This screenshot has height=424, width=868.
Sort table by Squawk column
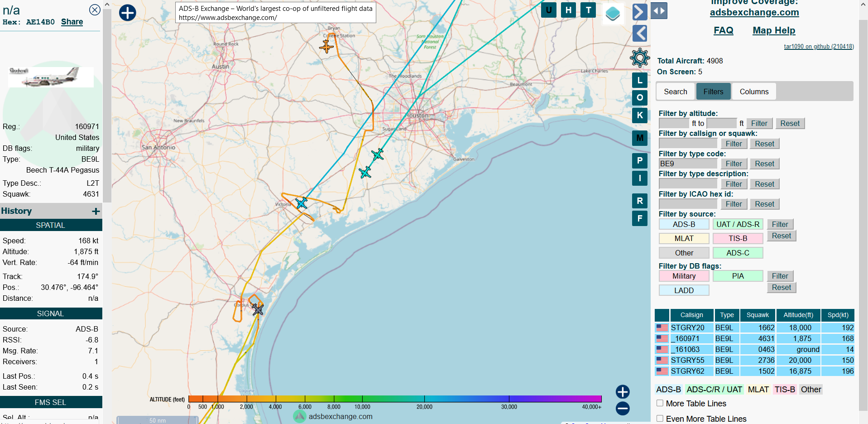tap(758, 315)
